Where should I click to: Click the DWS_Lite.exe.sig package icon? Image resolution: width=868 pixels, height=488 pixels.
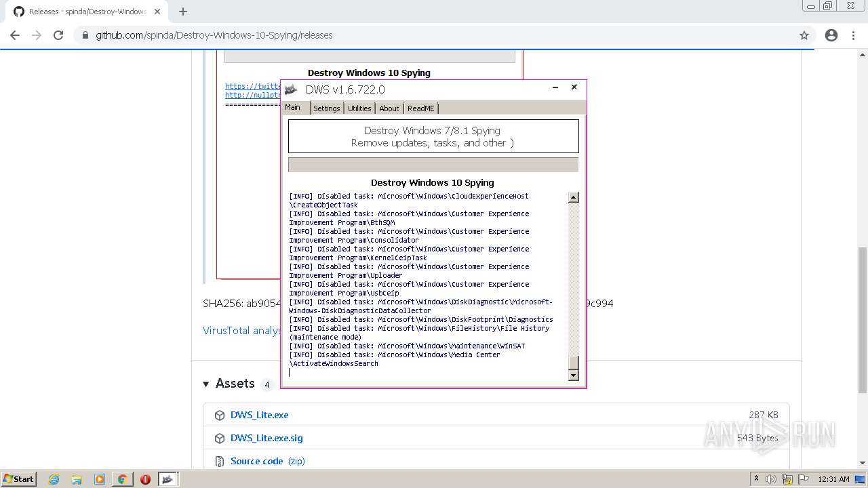click(220, 439)
